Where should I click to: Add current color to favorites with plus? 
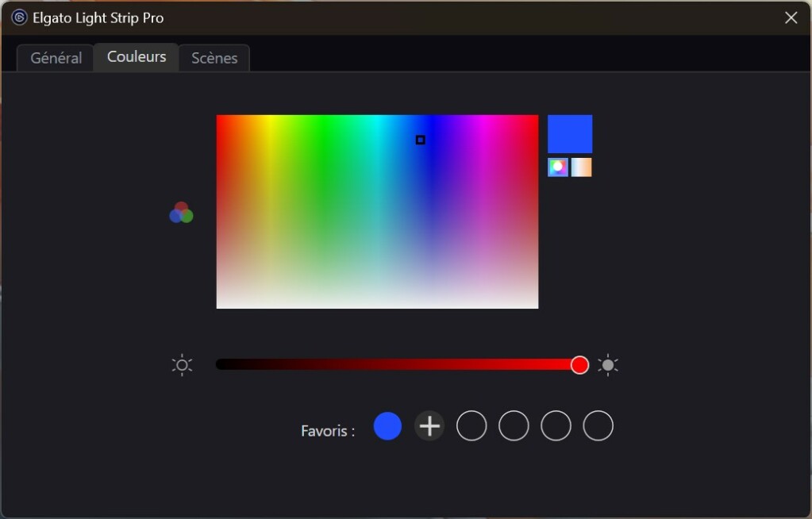(429, 425)
